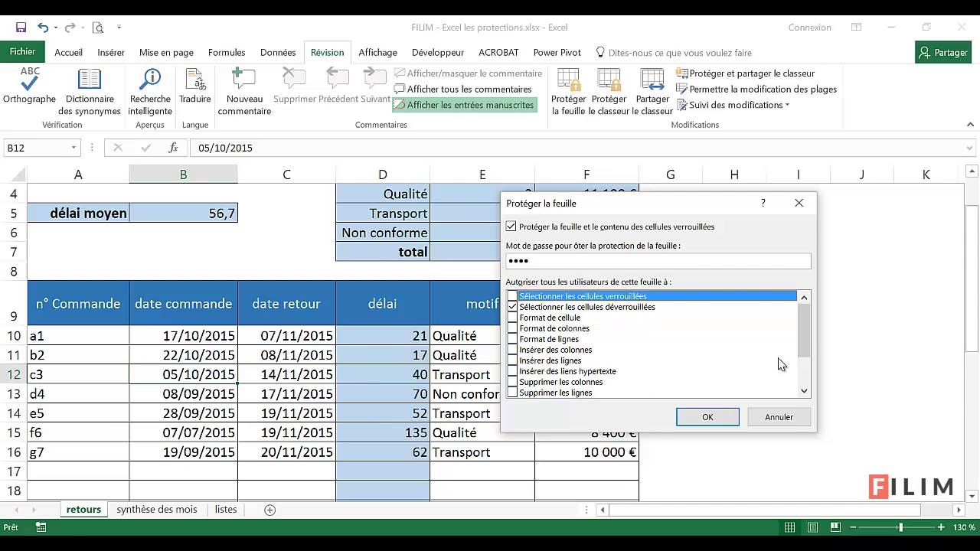Click the zoom out minus button
The image size is (980, 551).
pos(854,527)
